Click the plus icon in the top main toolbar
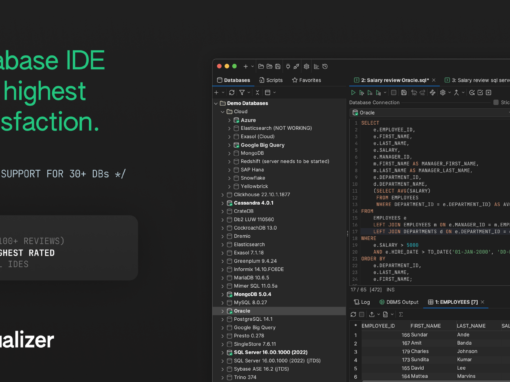The width and height of the screenshot is (510, 382). point(245,67)
